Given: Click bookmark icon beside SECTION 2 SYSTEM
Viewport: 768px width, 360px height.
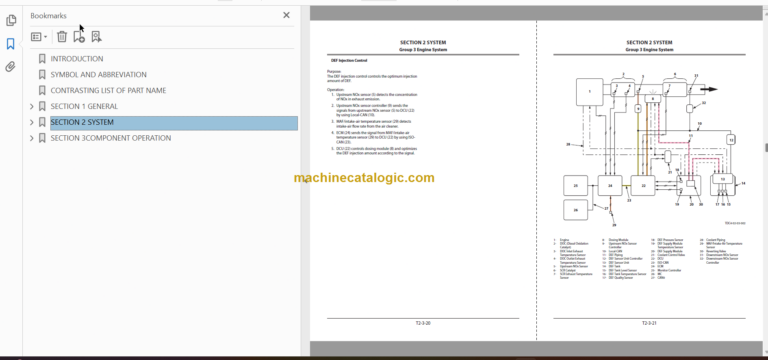Looking at the screenshot, I should click(x=42, y=122).
